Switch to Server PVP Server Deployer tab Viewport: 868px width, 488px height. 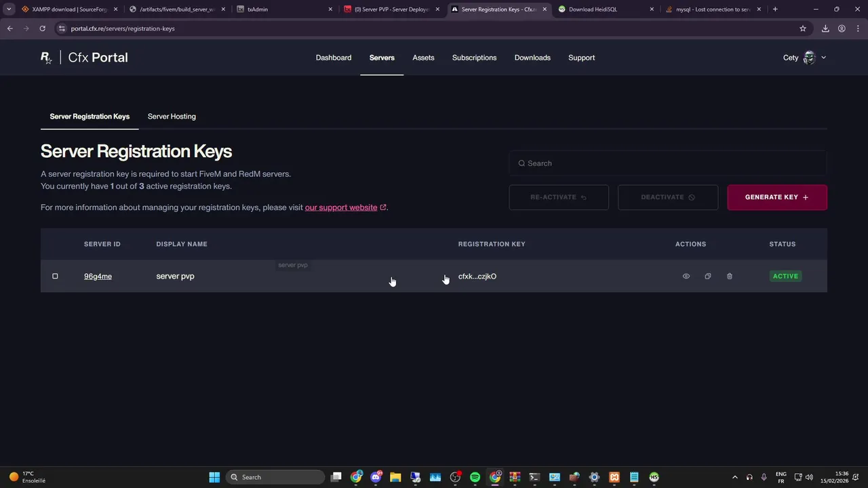pyautogui.click(x=392, y=9)
